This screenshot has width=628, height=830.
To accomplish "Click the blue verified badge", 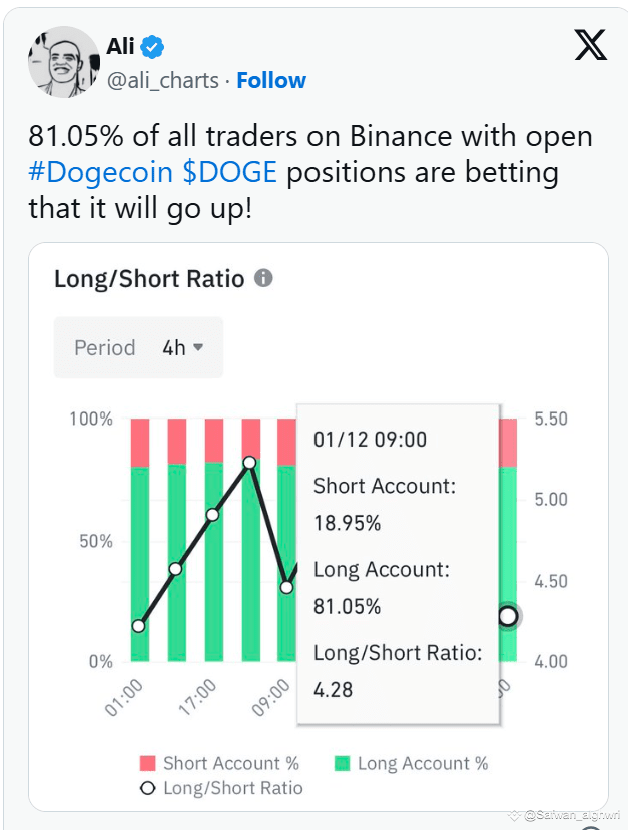I will tap(152, 47).
